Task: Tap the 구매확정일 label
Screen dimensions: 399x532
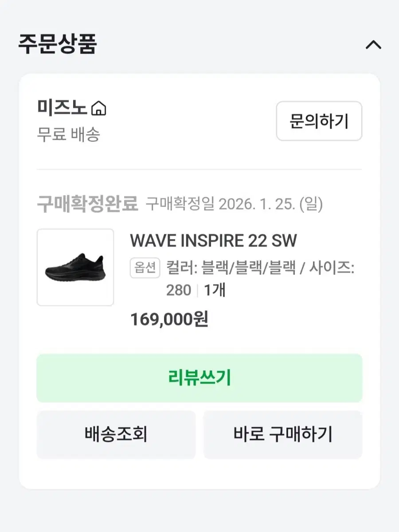Action: coord(180,204)
